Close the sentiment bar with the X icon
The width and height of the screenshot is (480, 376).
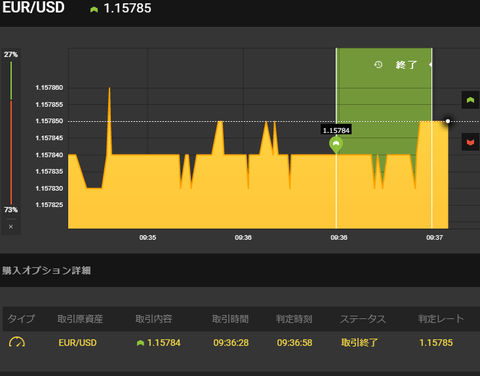click(11, 227)
